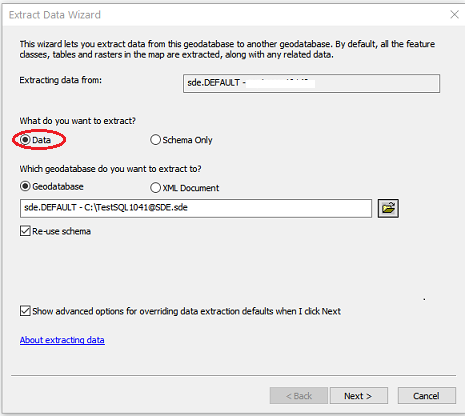The height and width of the screenshot is (416, 465).
Task: Click the blanked-out connection name in source field
Action: click(281, 83)
